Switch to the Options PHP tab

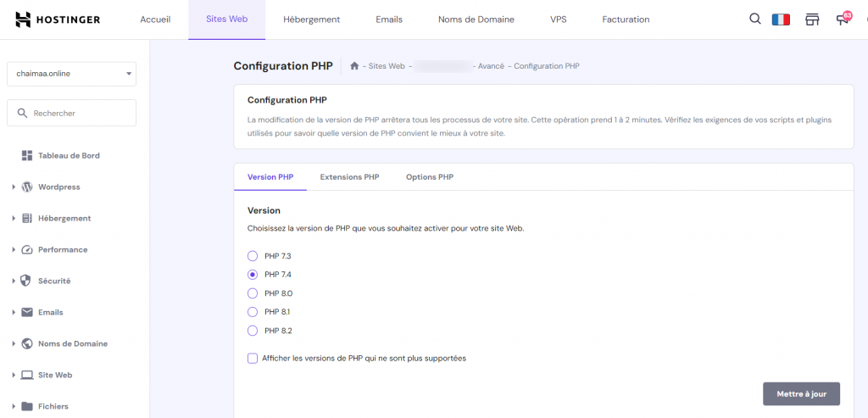430,177
